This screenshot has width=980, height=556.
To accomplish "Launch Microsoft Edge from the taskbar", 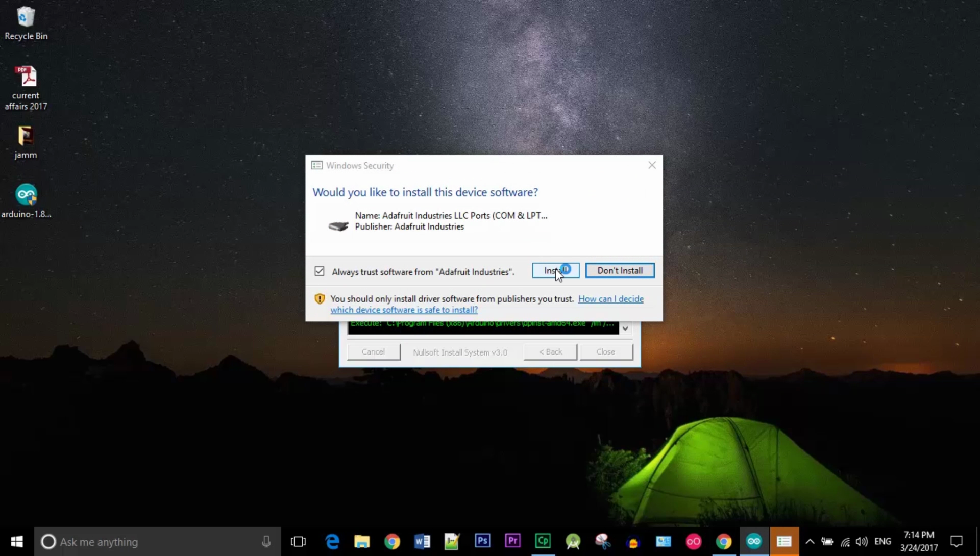I will click(332, 541).
